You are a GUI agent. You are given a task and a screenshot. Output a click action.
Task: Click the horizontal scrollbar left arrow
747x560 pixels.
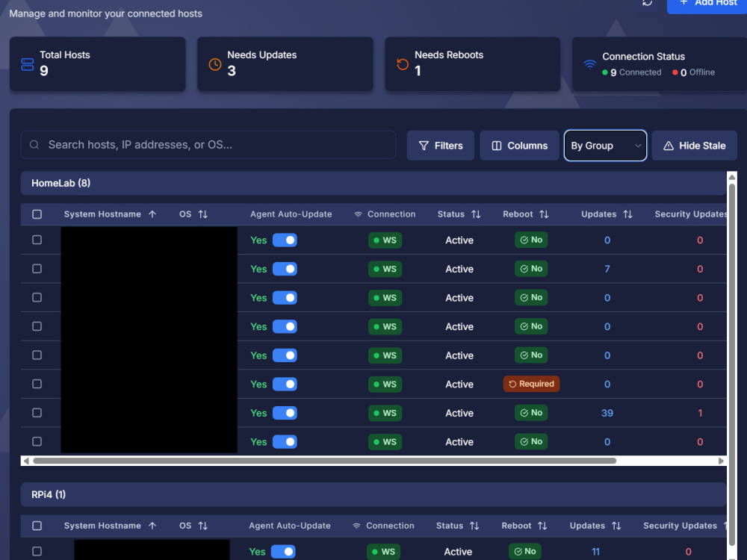tap(26, 461)
